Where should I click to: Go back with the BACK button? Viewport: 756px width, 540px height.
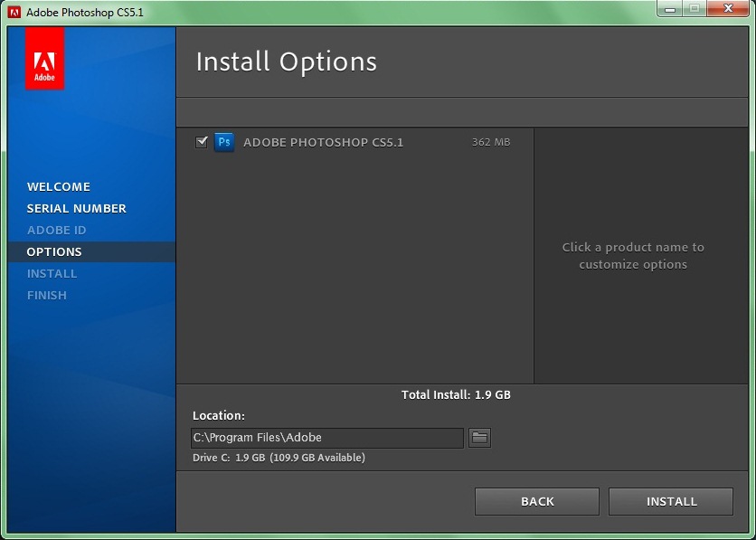[537, 501]
